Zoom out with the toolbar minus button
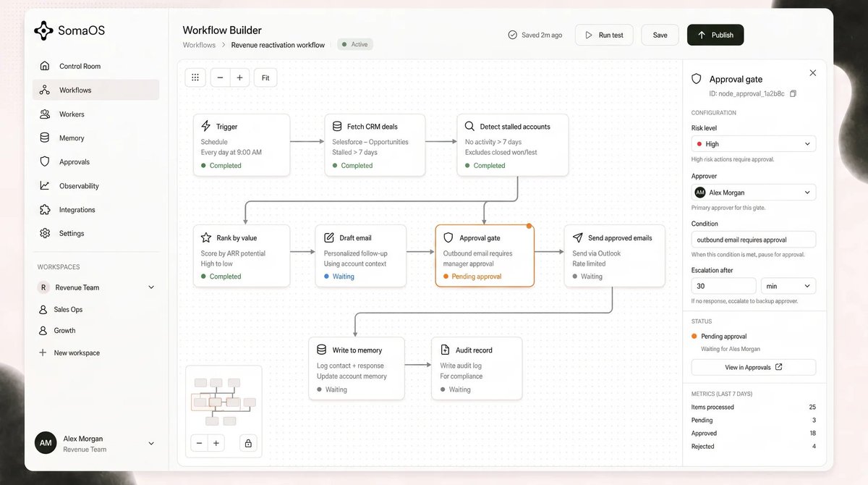The height and width of the screenshot is (485, 868). tap(220, 77)
